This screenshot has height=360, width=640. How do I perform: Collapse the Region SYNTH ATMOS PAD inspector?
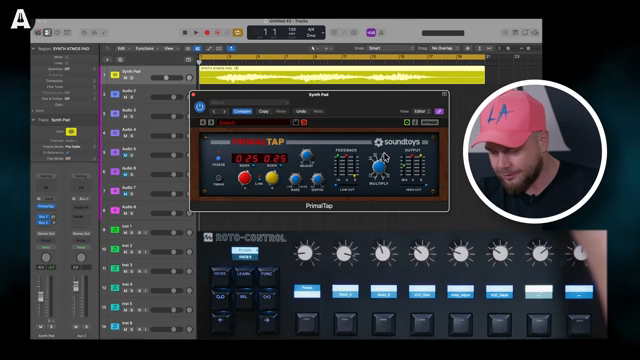point(33,49)
